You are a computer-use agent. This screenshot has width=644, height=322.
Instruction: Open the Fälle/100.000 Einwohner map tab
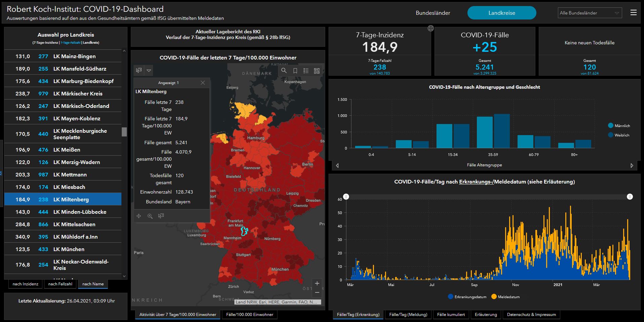[250, 315]
